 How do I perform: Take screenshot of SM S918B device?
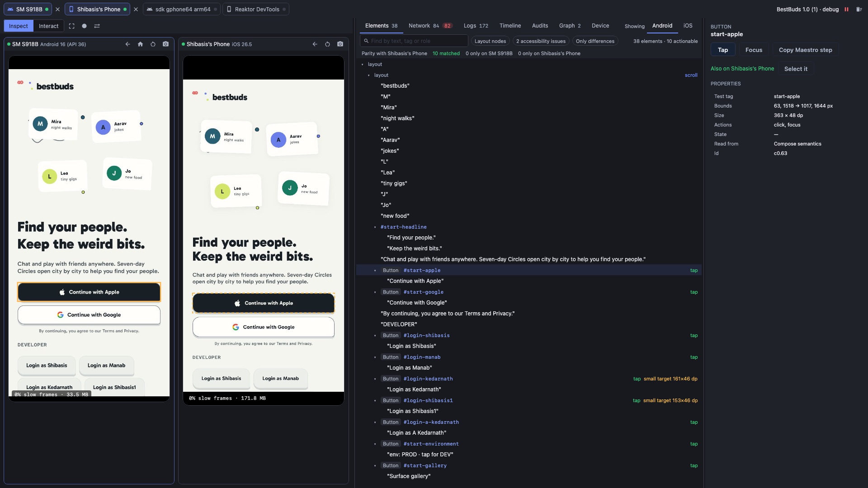coord(165,44)
